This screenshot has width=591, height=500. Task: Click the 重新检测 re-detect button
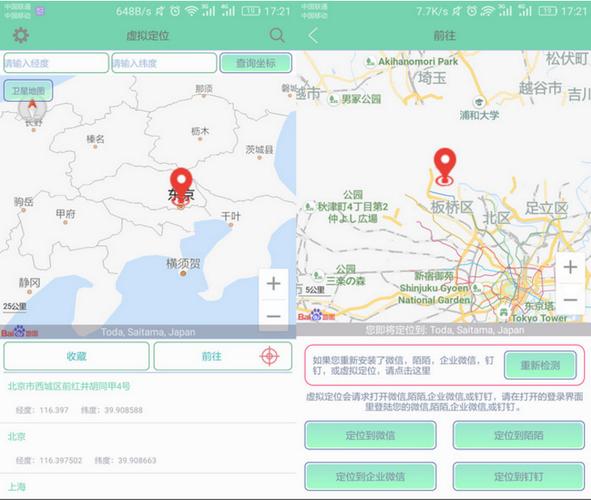tap(540, 365)
